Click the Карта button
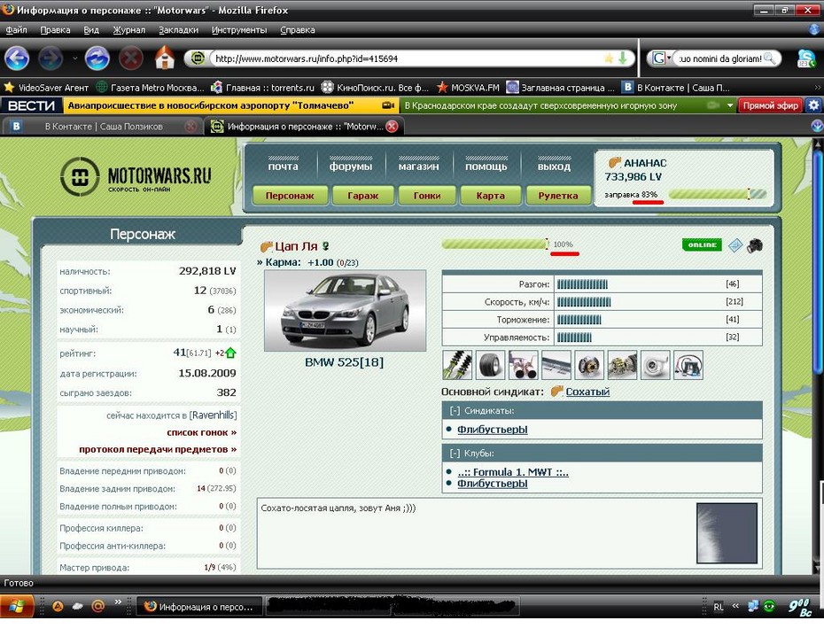Screen dimensions: 824x644 [490, 196]
